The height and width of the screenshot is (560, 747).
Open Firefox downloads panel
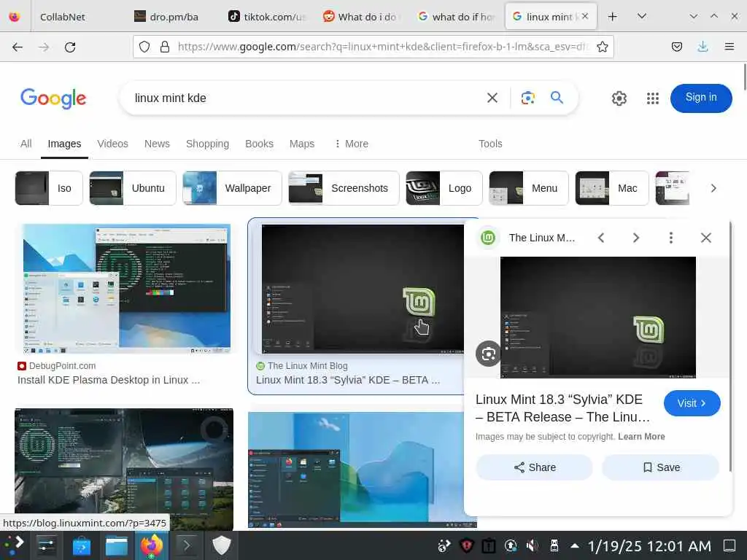tap(703, 47)
